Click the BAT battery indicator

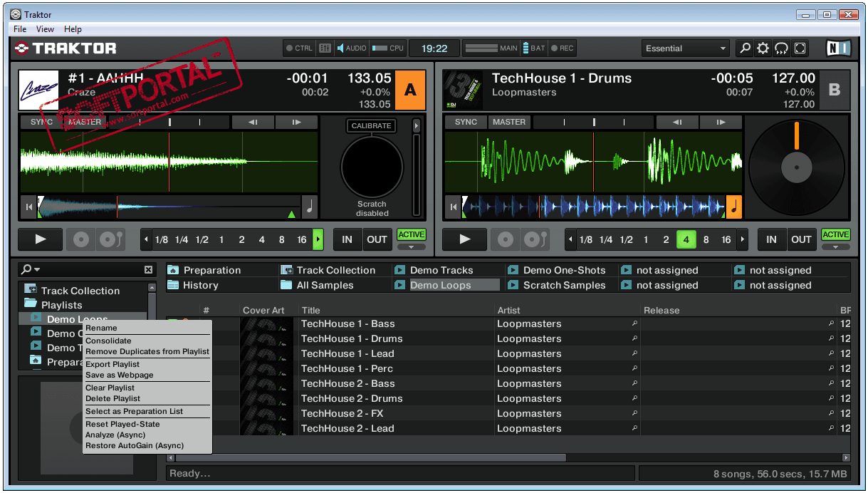534,48
